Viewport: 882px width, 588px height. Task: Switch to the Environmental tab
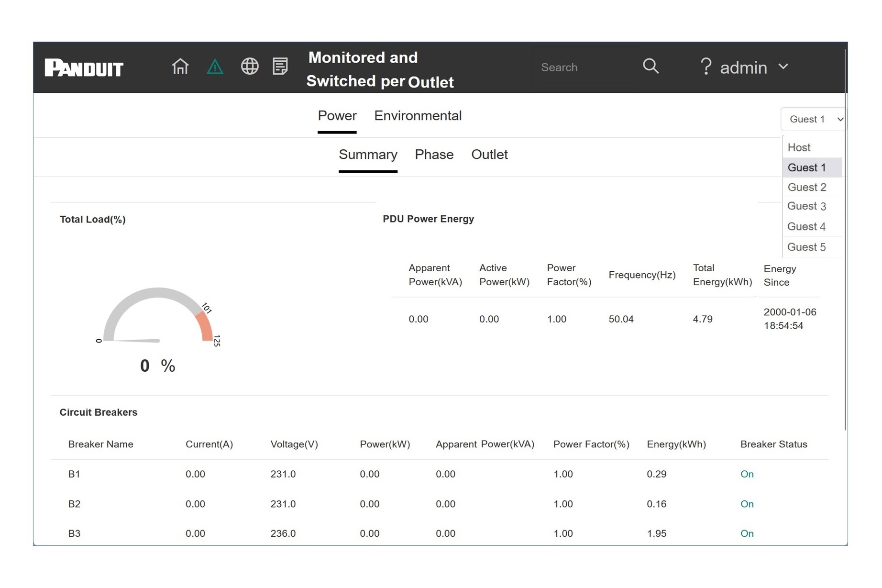[x=418, y=116]
